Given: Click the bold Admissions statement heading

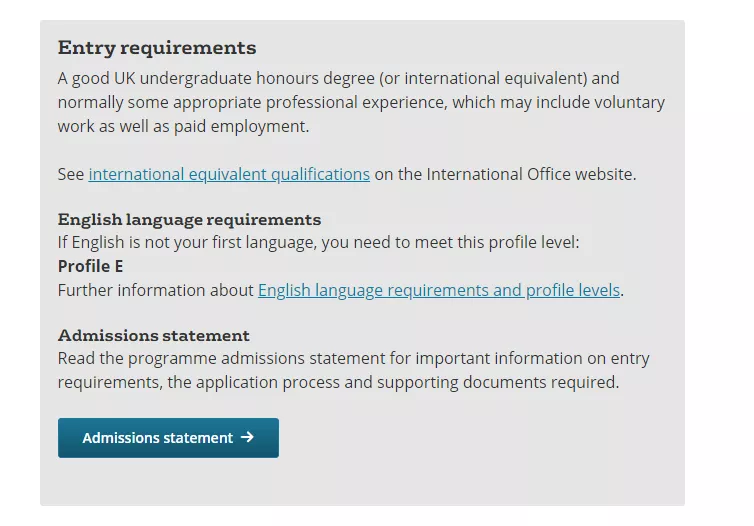Looking at the screenshot, I should tap(154, 335).
